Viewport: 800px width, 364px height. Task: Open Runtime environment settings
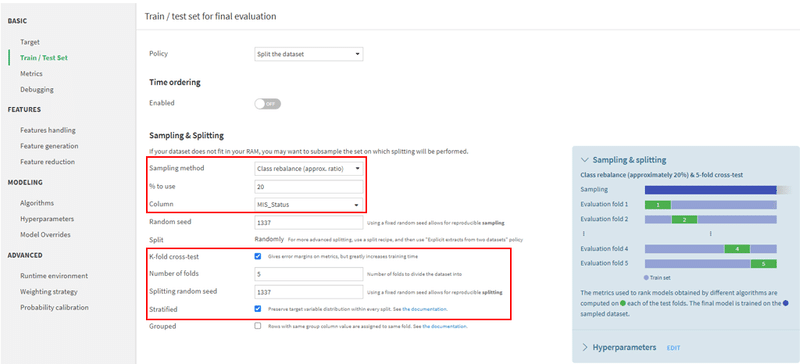click(x=54, y=276)
